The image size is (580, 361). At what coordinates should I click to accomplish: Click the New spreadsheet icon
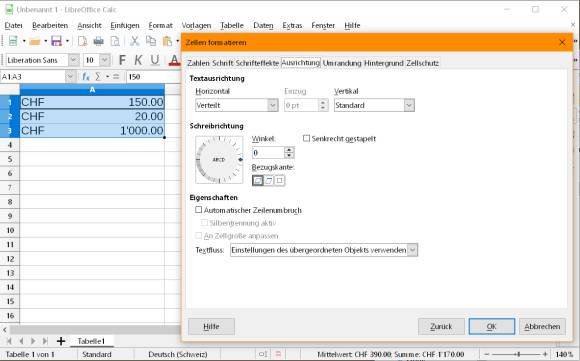13,41
